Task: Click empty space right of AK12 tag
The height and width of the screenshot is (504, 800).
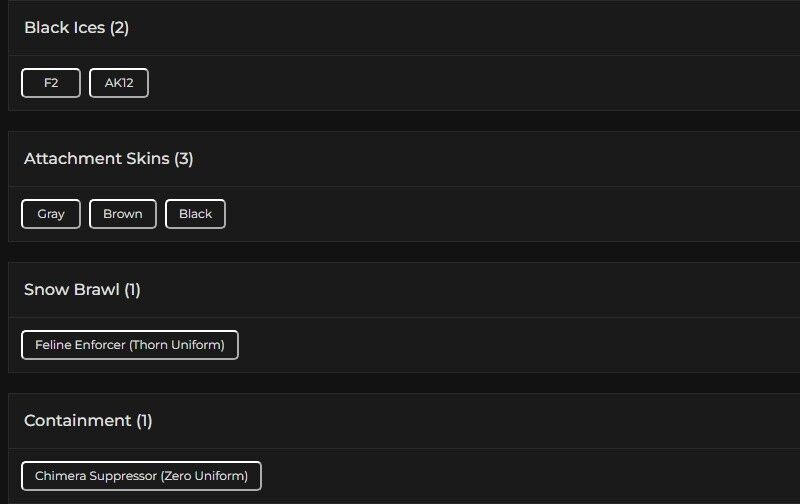Action: [450, 83]
